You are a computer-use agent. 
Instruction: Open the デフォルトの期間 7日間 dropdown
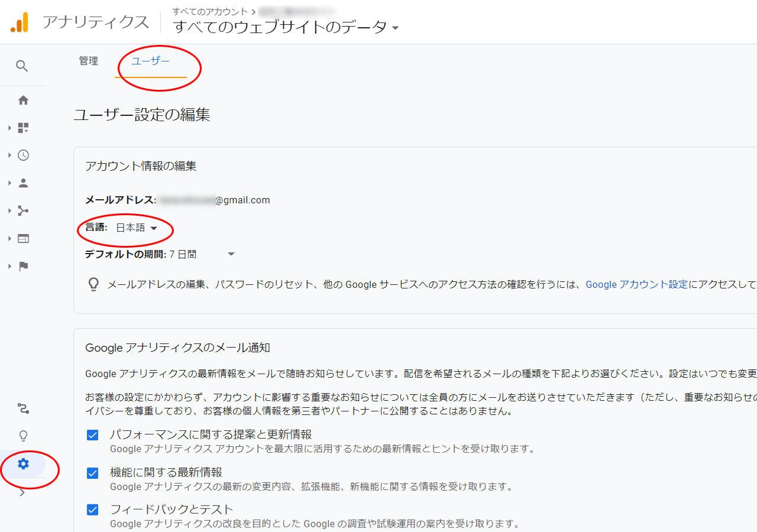coord(202,255)
